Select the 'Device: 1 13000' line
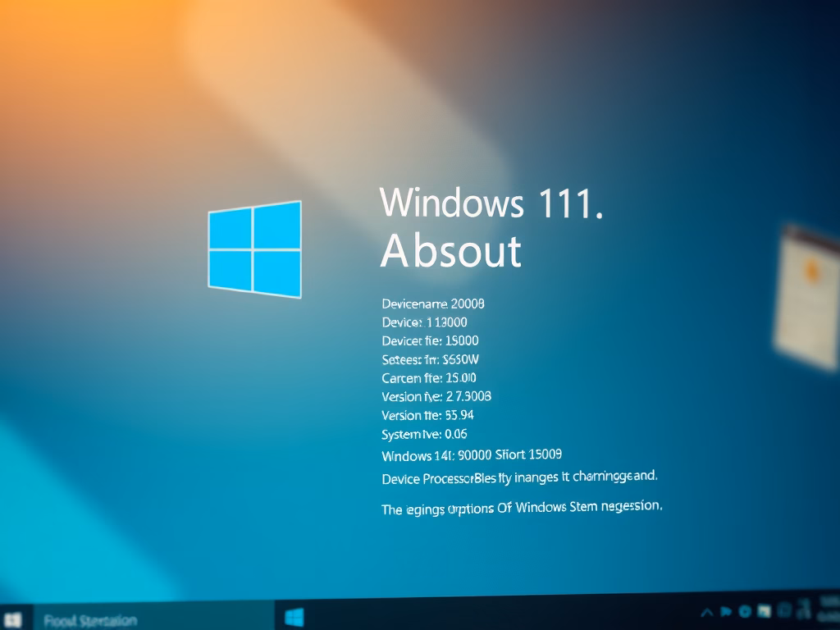 click(x=424, y=322)
